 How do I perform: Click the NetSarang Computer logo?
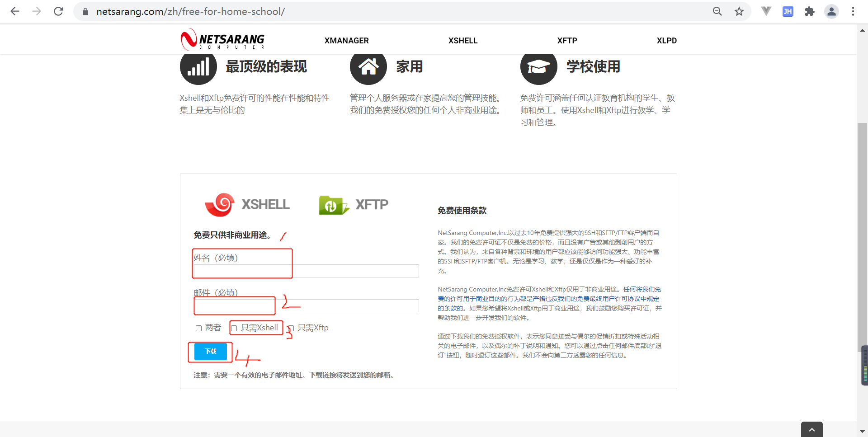point(222,40)
